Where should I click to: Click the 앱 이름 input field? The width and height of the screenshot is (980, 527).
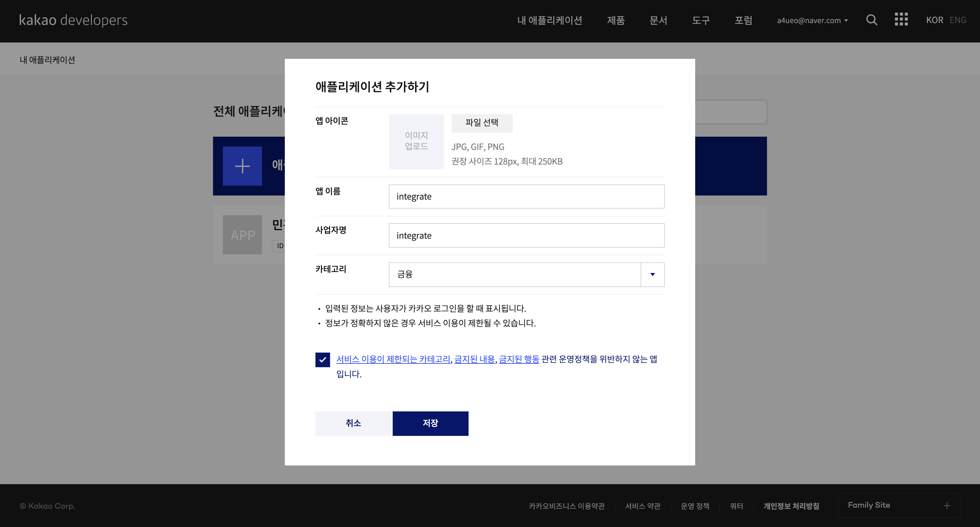[x=526, y=197]
